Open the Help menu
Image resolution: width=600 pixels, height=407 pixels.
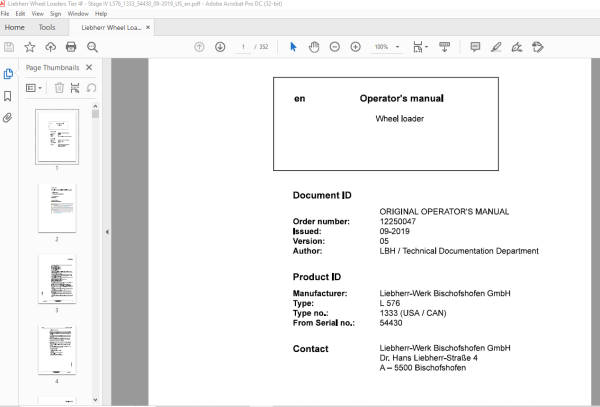pos(101,14)
